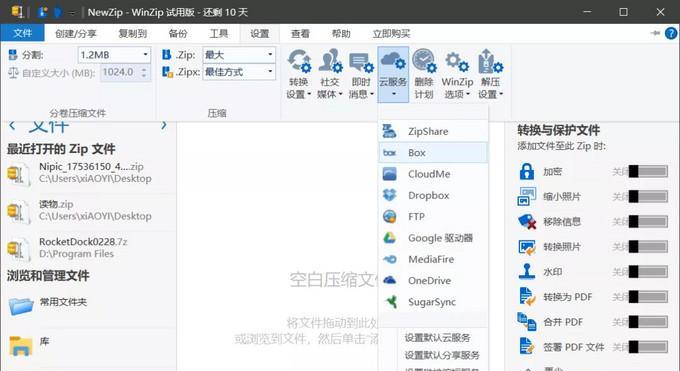
Task: Choose OneDrive in the cloud services menu
Action: 433,280
